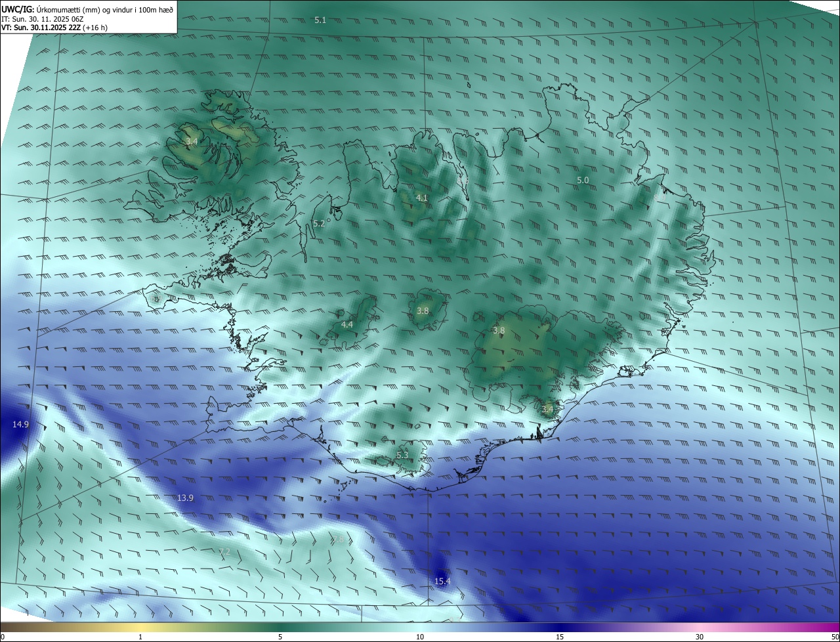The height and width of the screenshot is (642, 840).
Task: Select the '15.4' value in the southern sea
Action: [x=443, y=581]
